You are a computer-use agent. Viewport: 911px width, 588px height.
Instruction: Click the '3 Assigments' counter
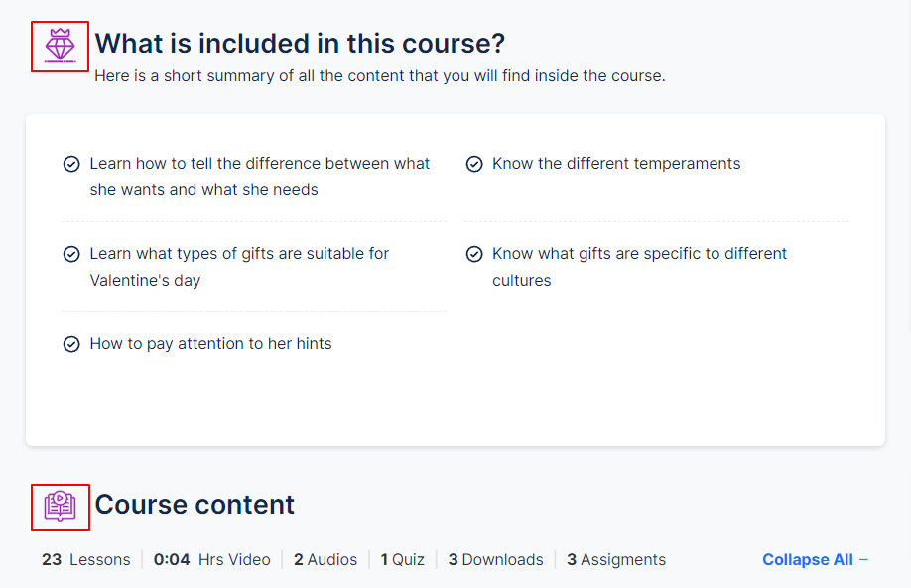(x=616, y=559)
